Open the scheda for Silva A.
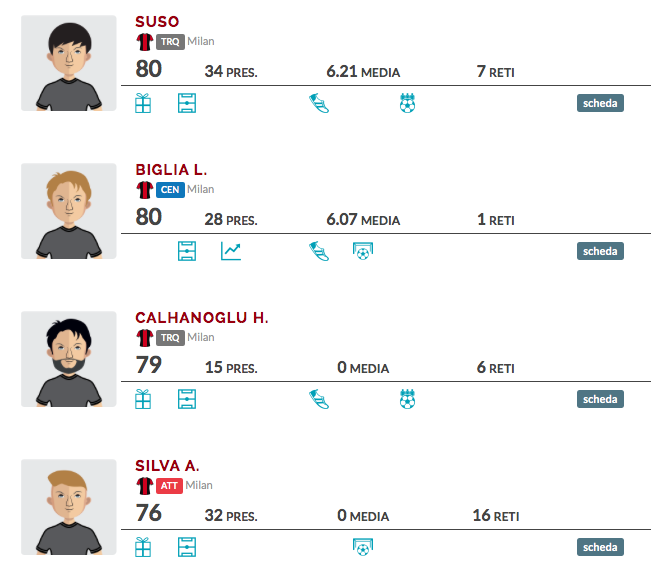The width and height of the screenshot is (670, 579). 600,547
